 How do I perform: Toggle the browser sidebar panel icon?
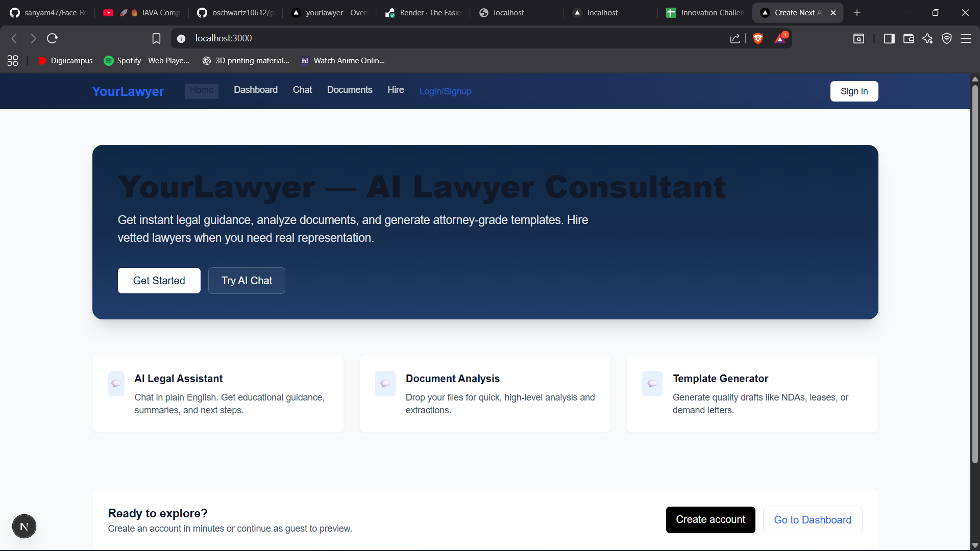[889, 38]
